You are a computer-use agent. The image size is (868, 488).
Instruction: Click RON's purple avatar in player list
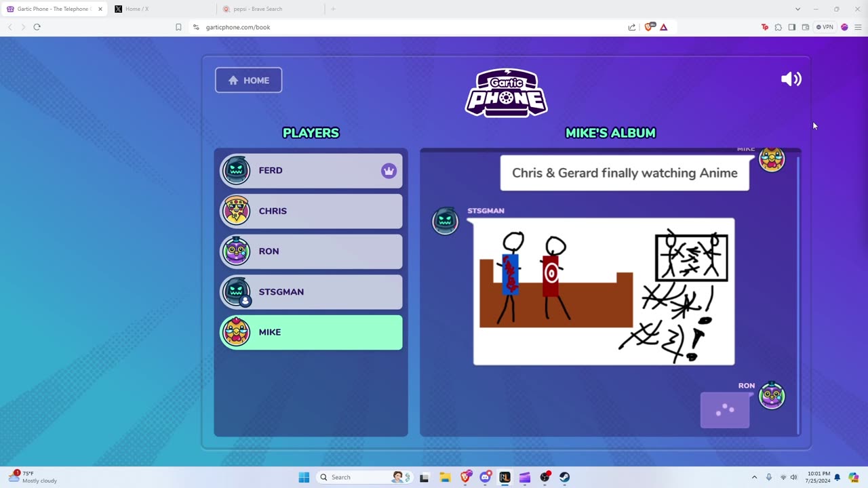pos(236,251)
